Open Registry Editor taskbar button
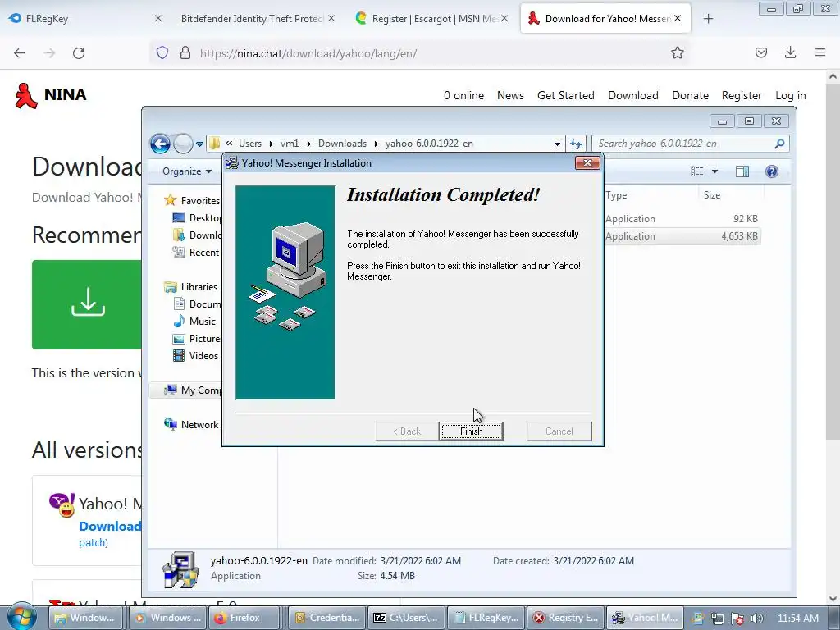840x630 pixels. [566, 618]
